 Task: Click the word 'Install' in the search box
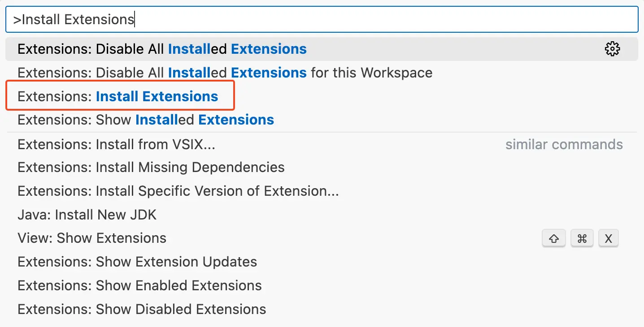tap(41, 20)
